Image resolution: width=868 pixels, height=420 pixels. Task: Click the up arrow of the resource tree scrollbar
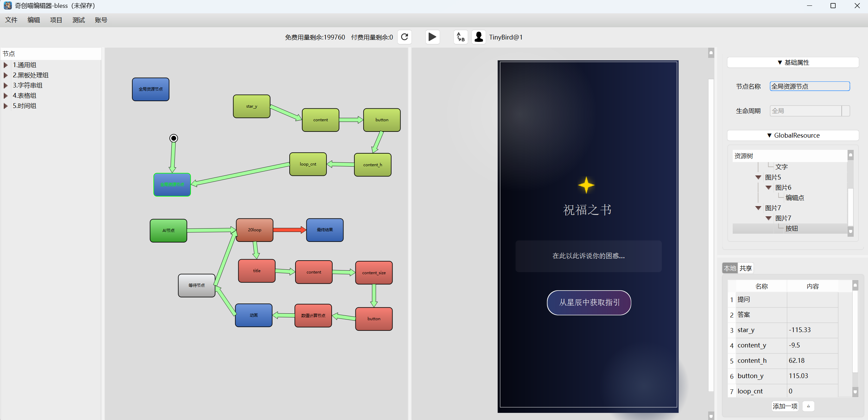coord(851,155)
